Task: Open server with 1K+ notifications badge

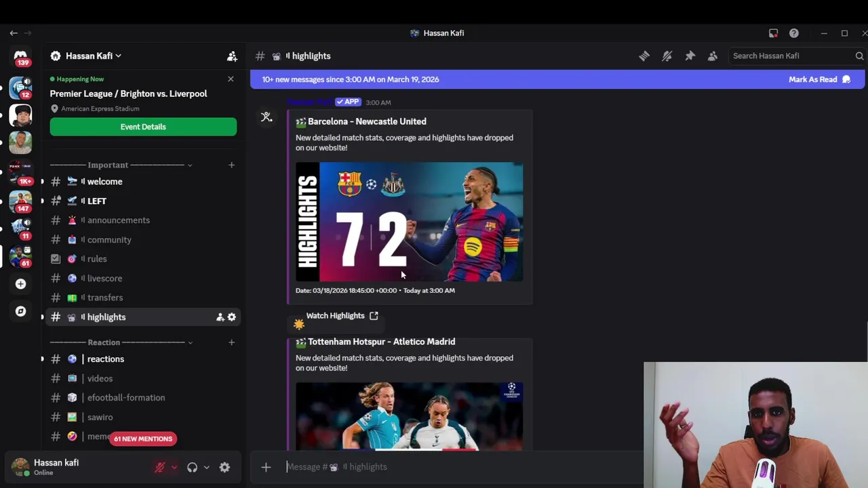Action: tap(20, 173)
